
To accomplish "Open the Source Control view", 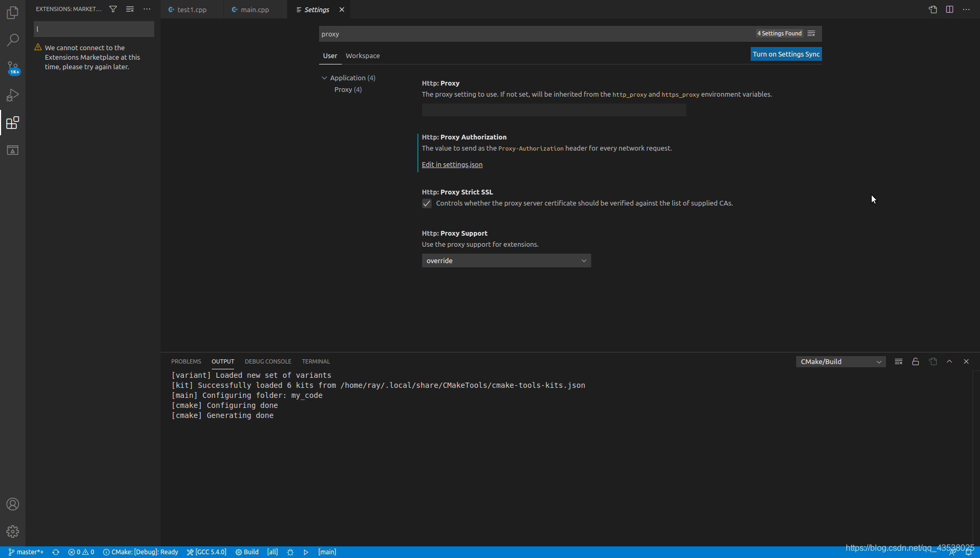I will (13, 68).
